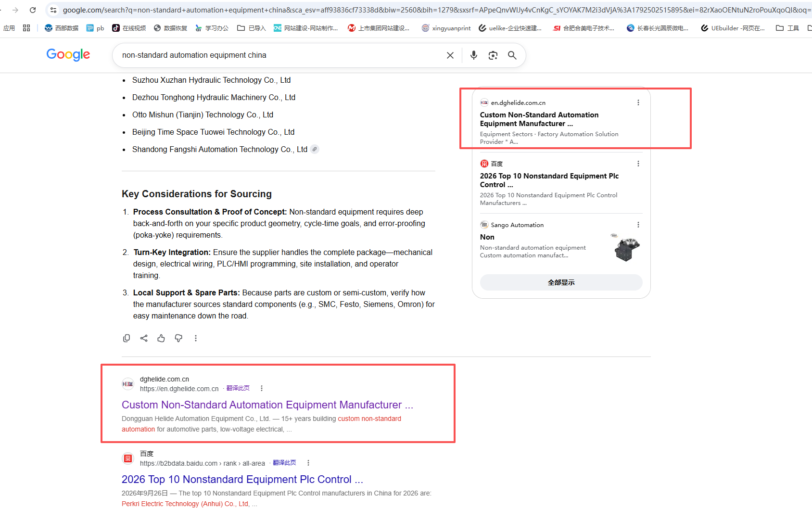Open citation link icon after Shandong Fangshi
The width and height of the screenshot is (812, 521).
pos(315,149)
